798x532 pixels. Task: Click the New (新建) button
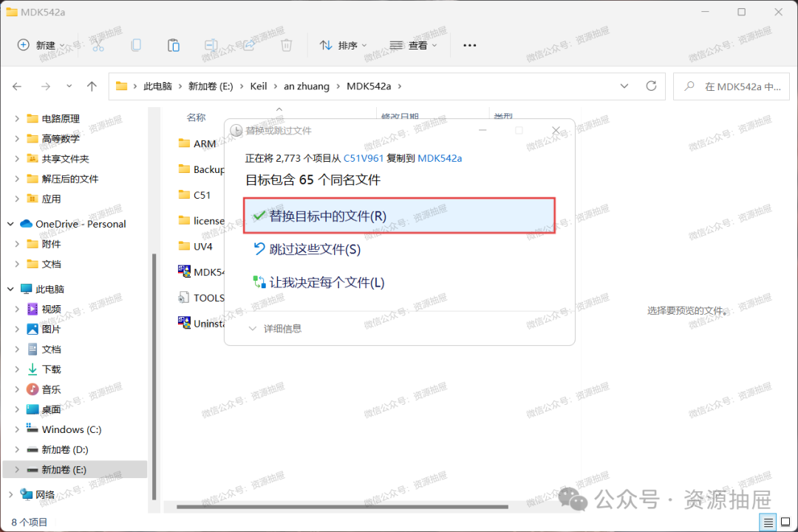coord(41,45)
